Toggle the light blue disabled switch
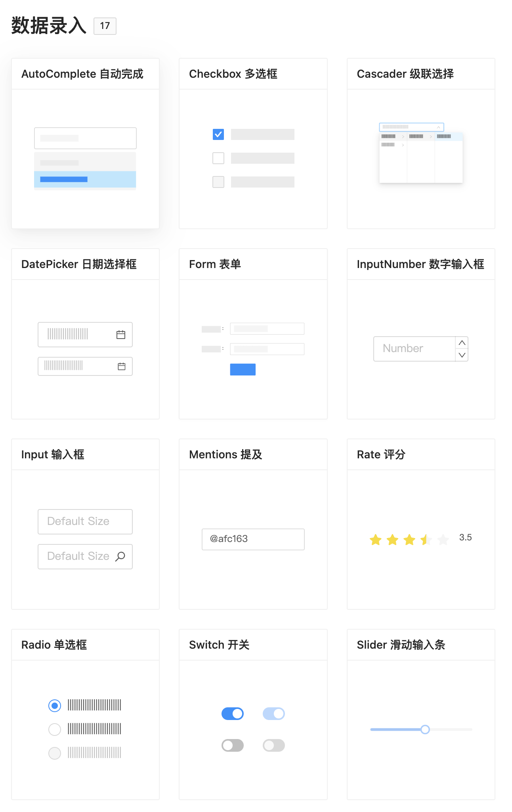Viewport: 512px width, 812px height. tap(274, 714)
